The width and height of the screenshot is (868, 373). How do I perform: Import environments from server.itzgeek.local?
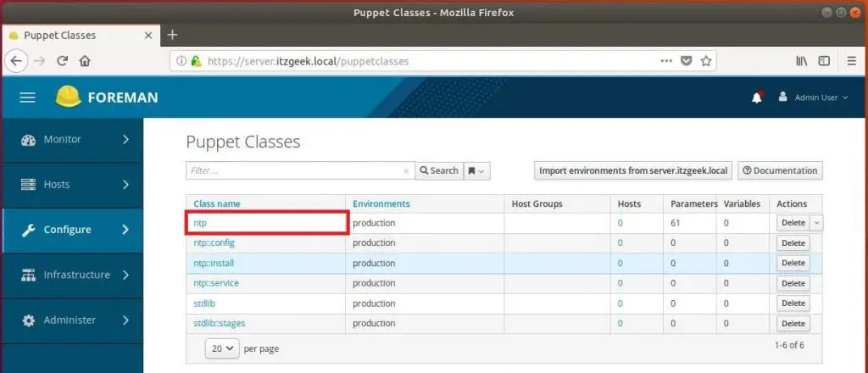point(632,171)
